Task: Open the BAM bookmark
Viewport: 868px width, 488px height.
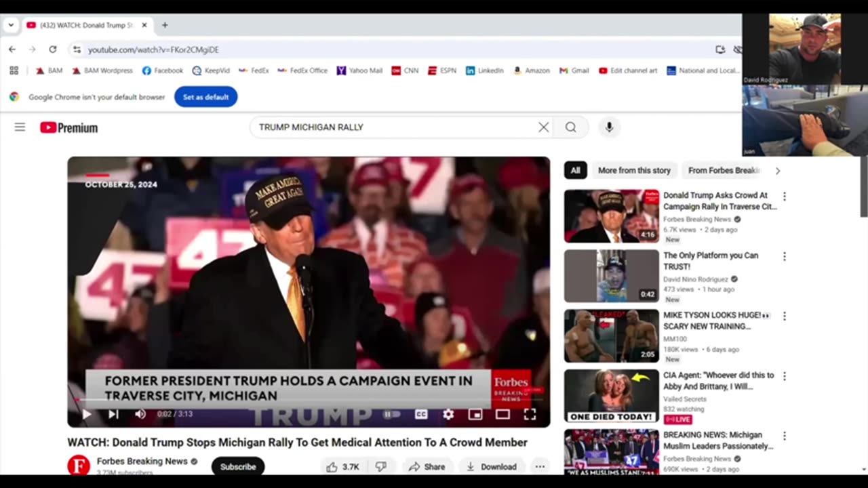Action: [49, 70]
